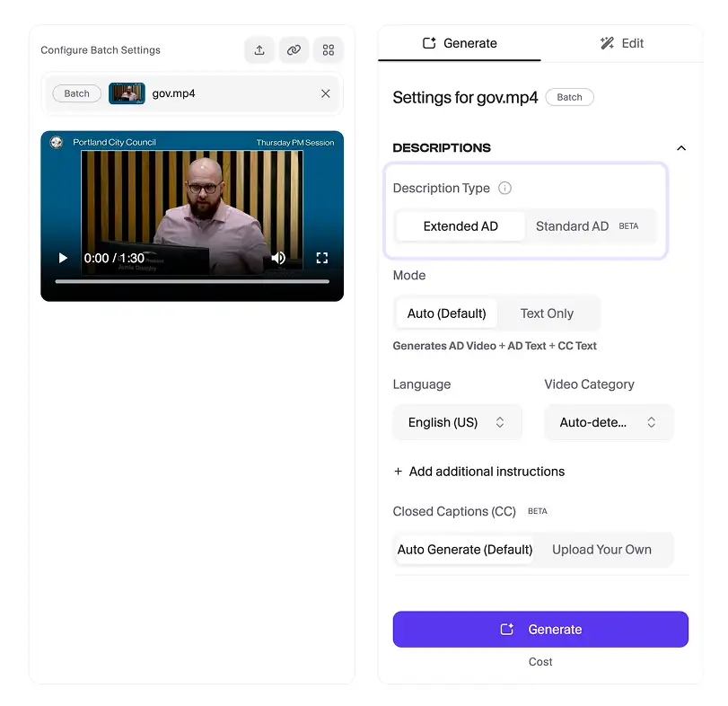The width and height of the screenshot is (728, 706).
Task: Click the info icon beside Description Type
Action: pyautogui.click(x=504, y=188)
